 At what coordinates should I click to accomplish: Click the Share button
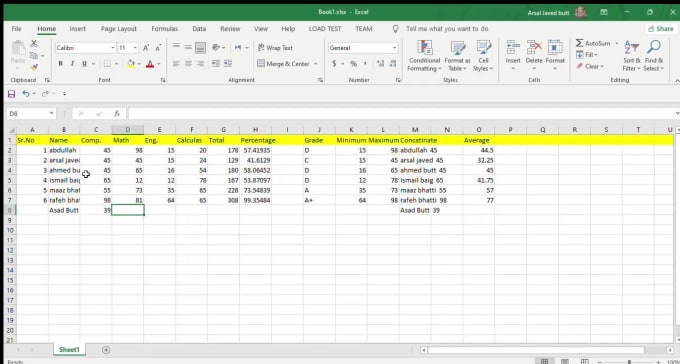[661, 29]
